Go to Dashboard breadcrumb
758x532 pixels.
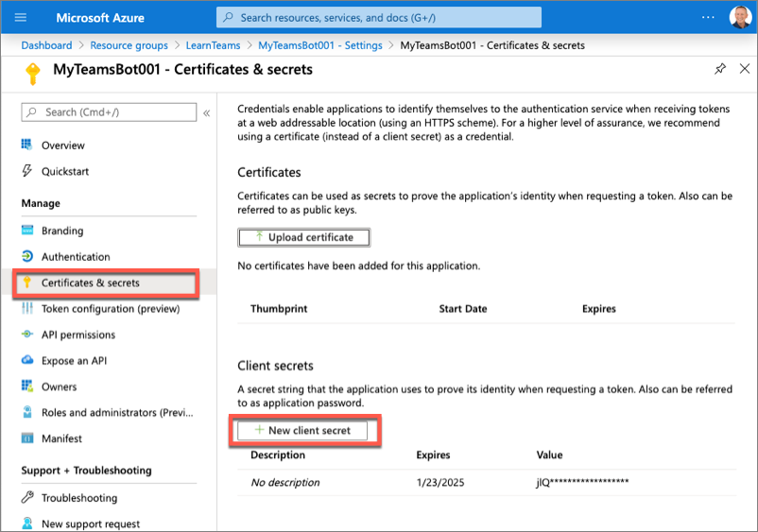click(x=46, y=45)
